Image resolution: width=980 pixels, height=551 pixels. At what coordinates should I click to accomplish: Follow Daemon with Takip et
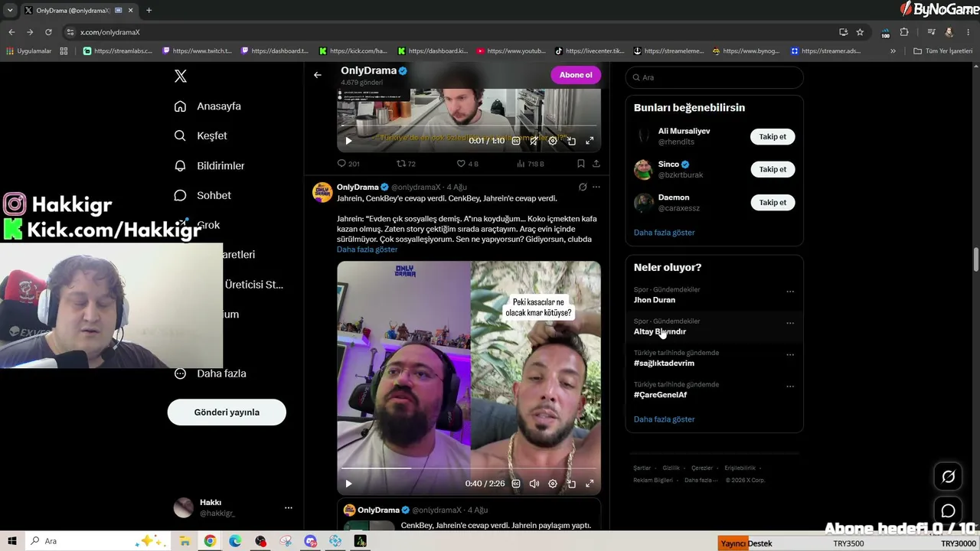(773, 203)
